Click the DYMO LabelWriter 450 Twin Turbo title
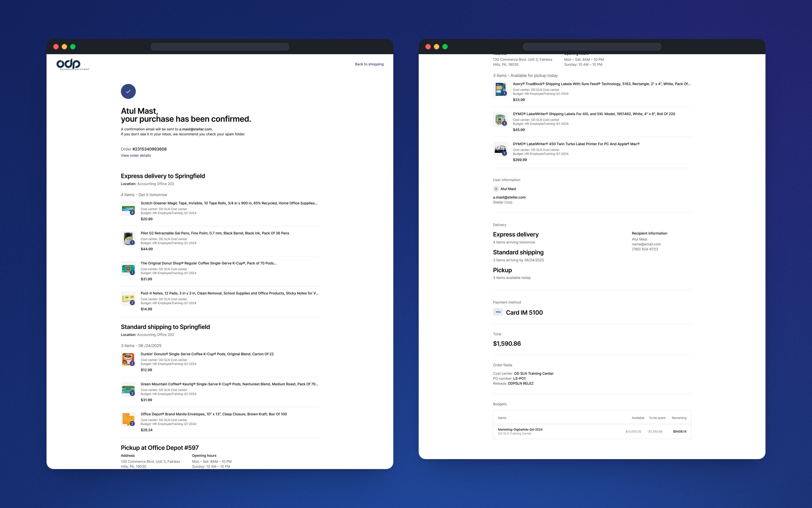Image resolution: width=812 pixels, height=508 pixels. (576, 144)
